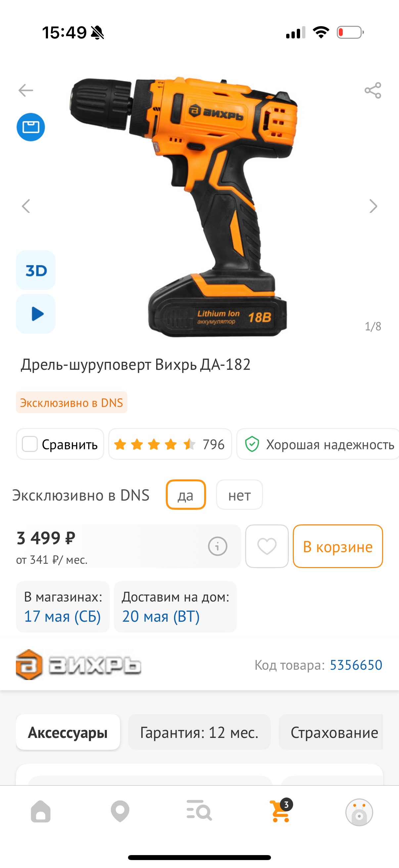Tap the В корзине button
Image resolution: width=399 pixels, height=868 pixels.
(x=338, y=546)
